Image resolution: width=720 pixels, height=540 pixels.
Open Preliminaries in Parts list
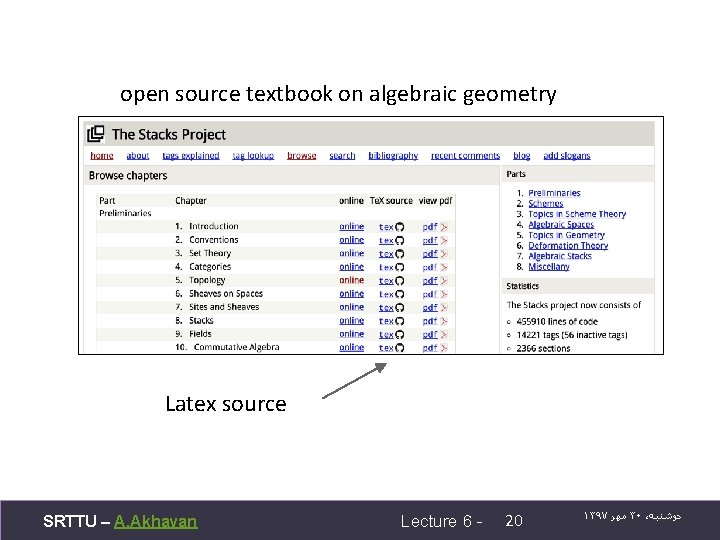click(554, 193)
